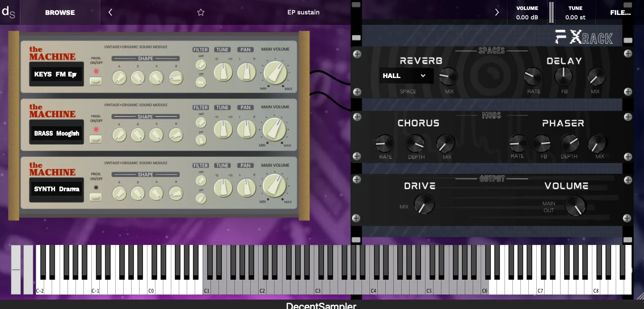The height and width of the screenshot is (309, 644).
Task: Go to previous preset with left arrow
Action: pyautogui.click(x=110, y=12)
